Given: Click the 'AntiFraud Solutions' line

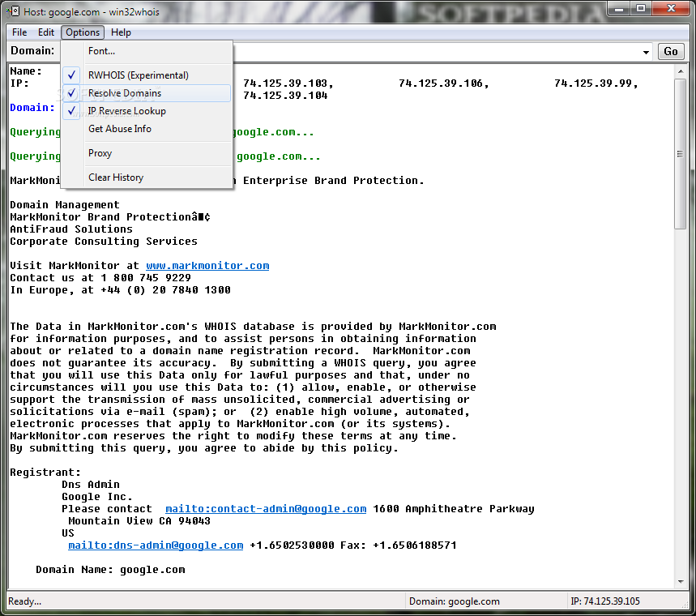Looking at the screenshot, I should click(71, 229).
